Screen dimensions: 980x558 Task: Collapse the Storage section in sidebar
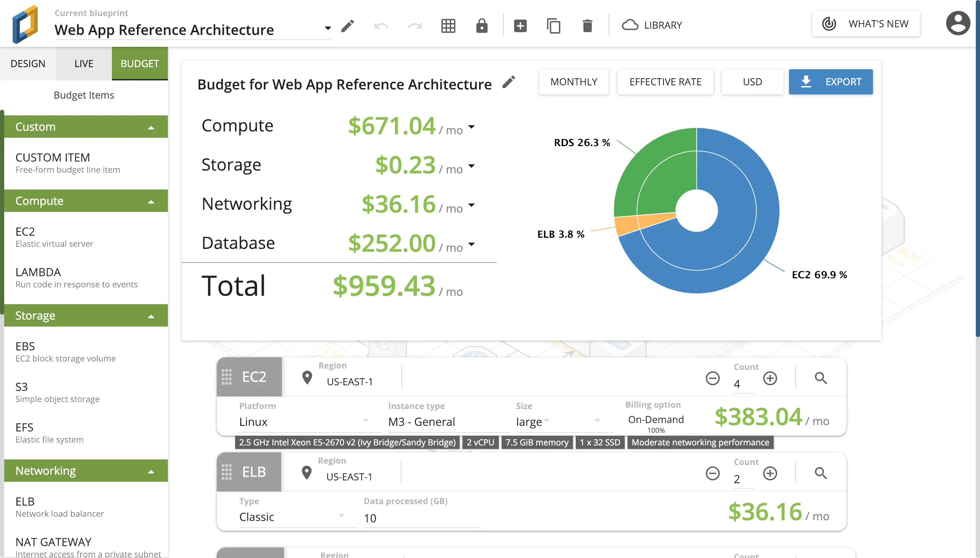point(151,316)
